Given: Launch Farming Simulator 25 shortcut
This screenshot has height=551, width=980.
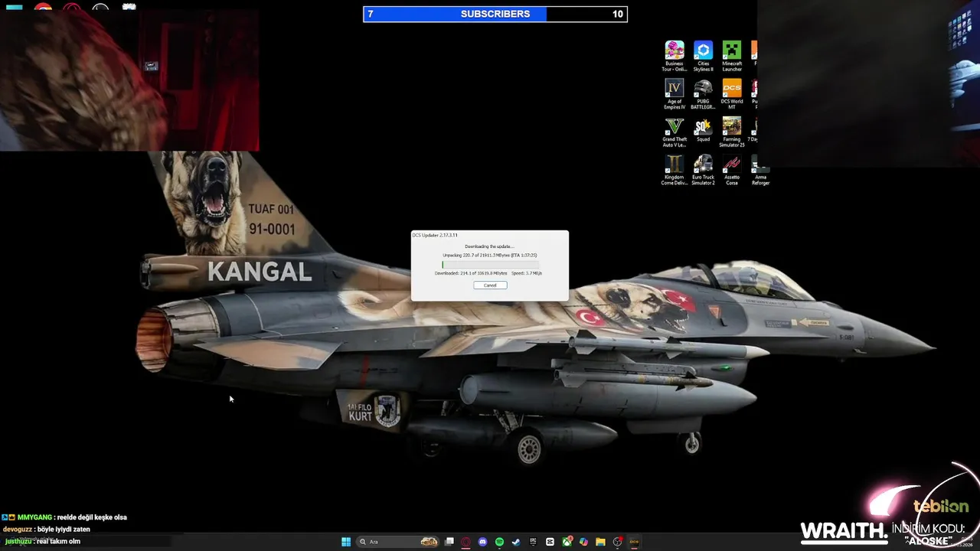Looking at the screenshot, I should tap(732, 132).
